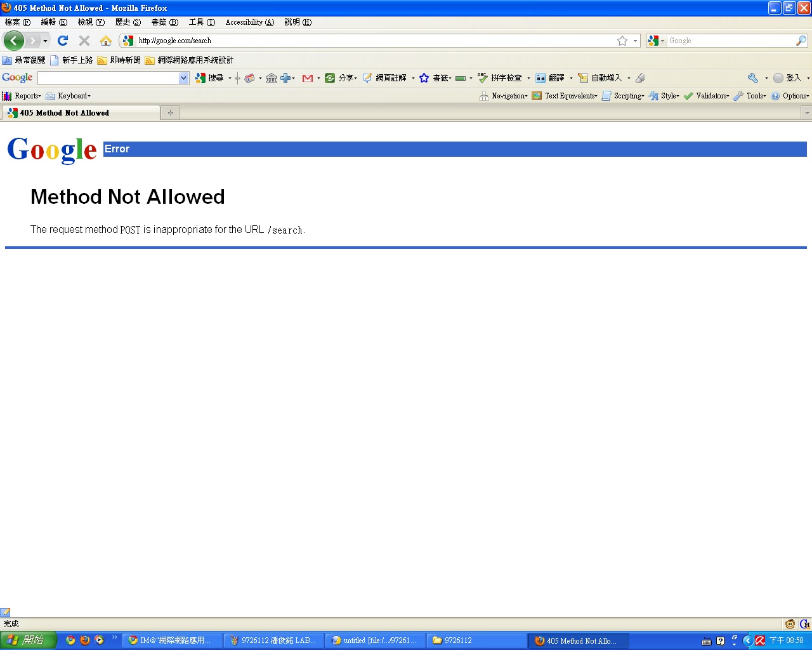812x650 pixels.
Task: Open the 9726112 folder taskbar window
Action: click(476, 640)
